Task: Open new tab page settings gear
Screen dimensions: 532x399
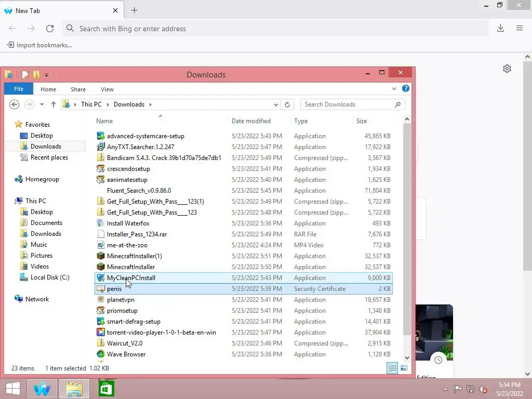Action: [507, 69]
